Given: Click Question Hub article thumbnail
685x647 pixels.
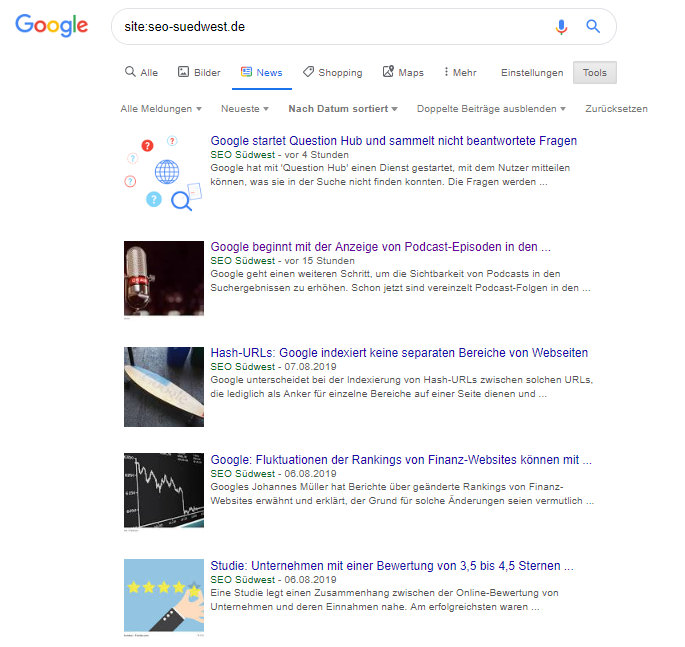Looking at the screenshot, I should tap(164, 173).
